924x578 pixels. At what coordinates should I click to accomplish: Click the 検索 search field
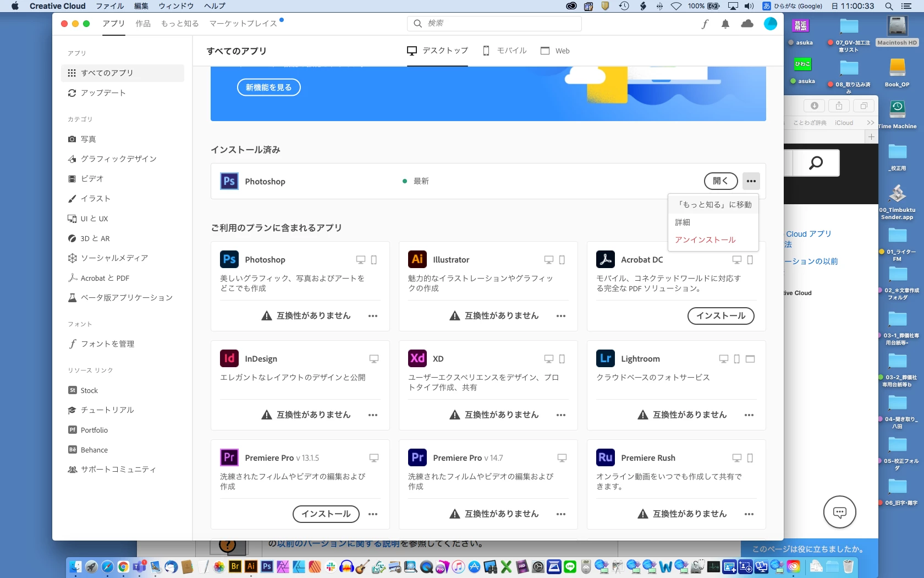[x=494, y=23]
